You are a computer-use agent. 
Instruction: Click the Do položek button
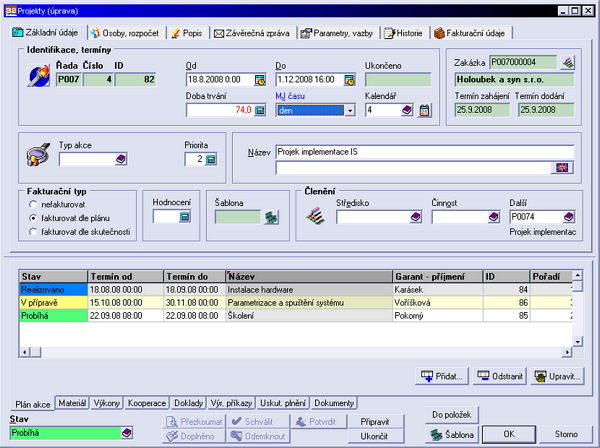click(x=452, y=415)
